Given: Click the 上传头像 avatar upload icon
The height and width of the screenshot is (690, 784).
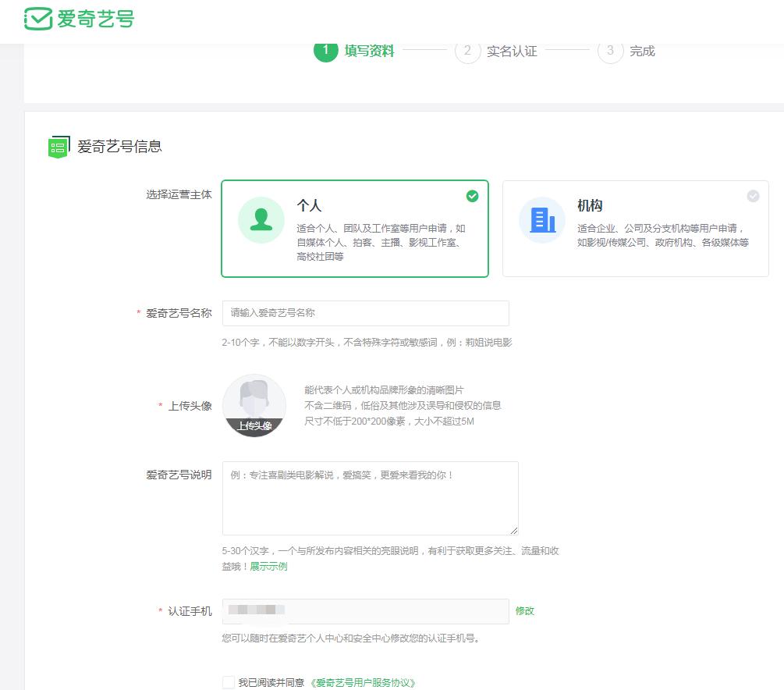Looking at the screenshot, I should click(x=254, y=405).
